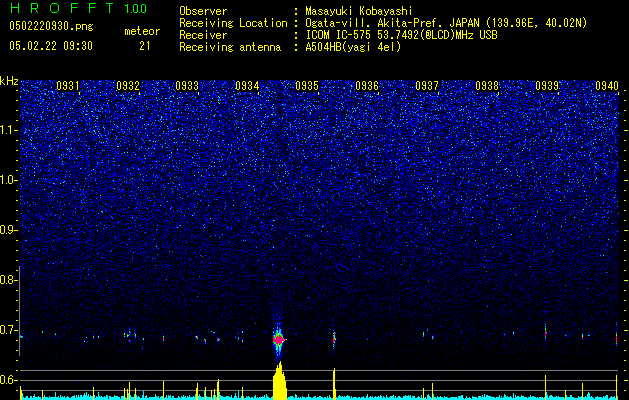This screenshot has height=400, width=629.
Task: Click the kHz axis unit label
Action: click(9, 81)
